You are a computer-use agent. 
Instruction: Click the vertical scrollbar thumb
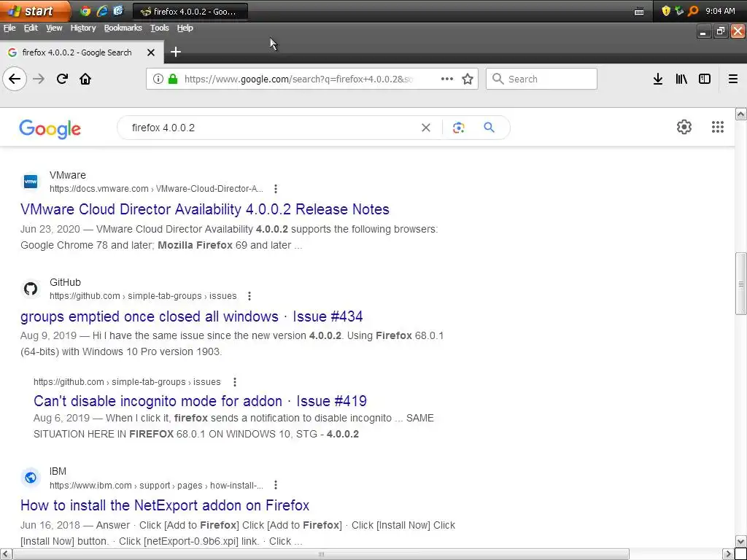[740, 284]
